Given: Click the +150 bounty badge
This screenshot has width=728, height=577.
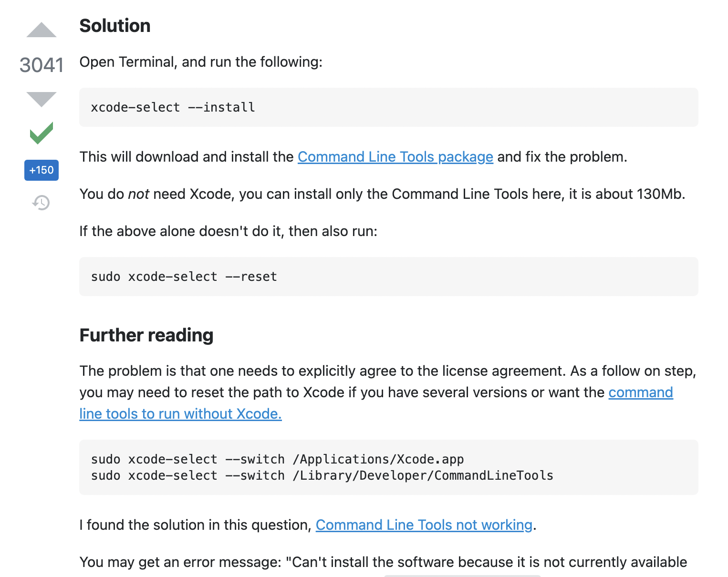Looking at the screenshot, I should [42, 170].
